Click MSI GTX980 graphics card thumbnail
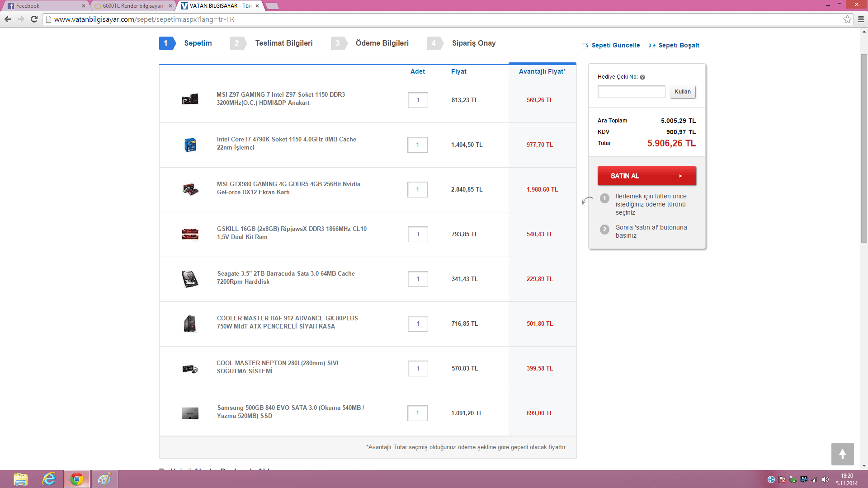868x488 pixels. [x=190, y=189]
